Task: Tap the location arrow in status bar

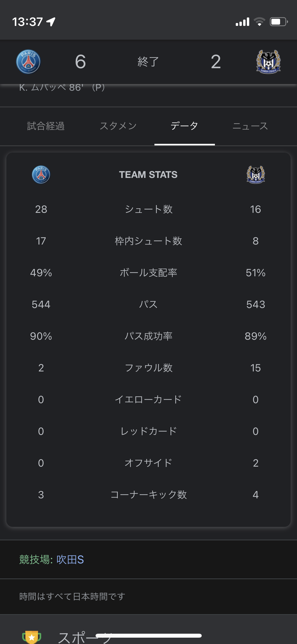Action: (x=51, y=22)
